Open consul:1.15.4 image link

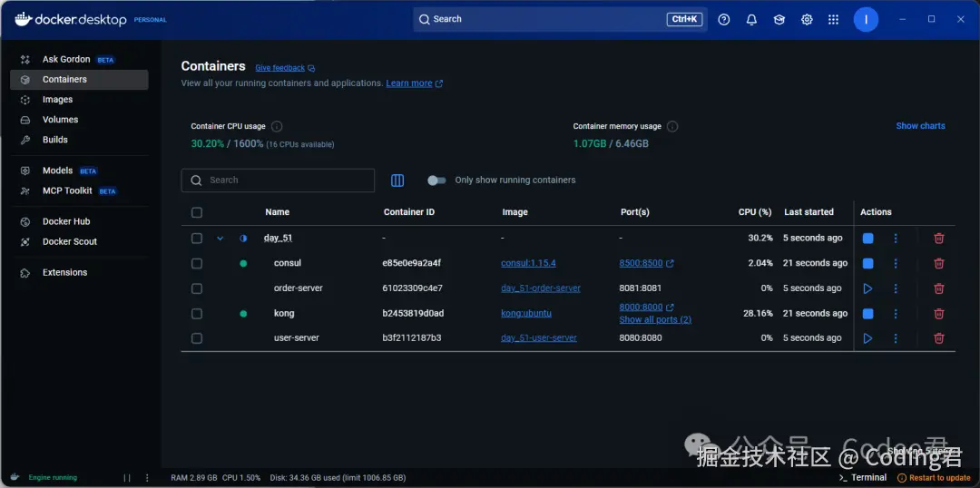528,264
